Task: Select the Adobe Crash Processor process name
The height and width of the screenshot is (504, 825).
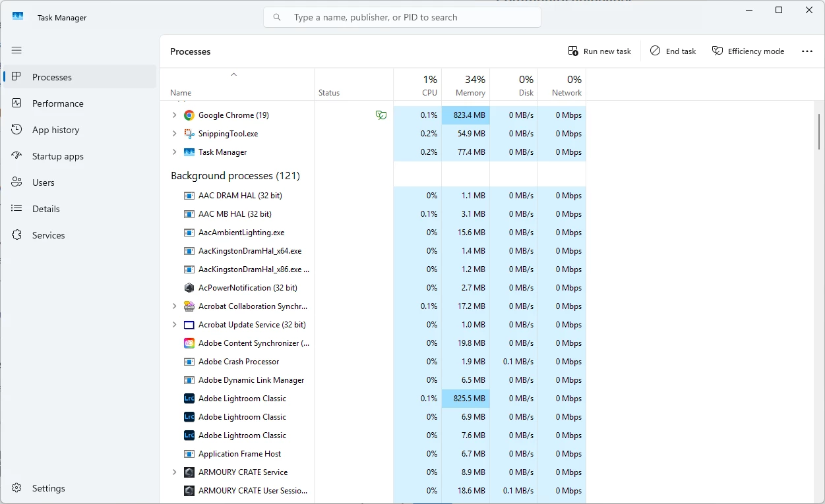Action: 239,362
